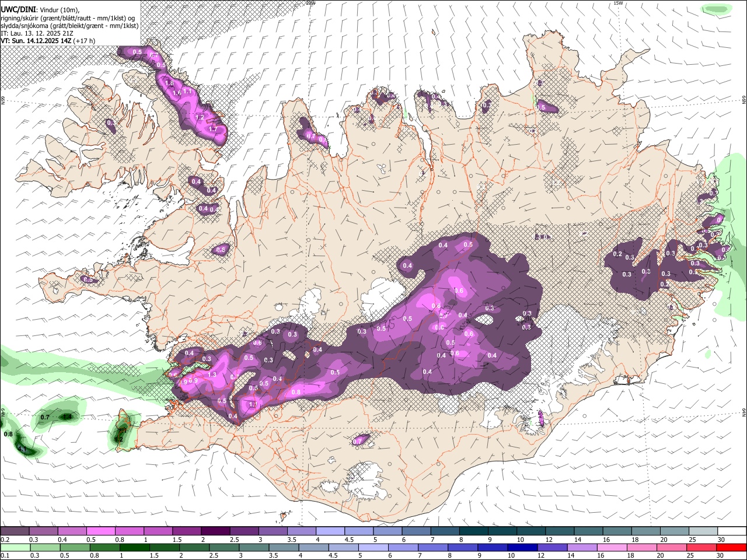Click the bright red 30+ swatch ending the lower legend row
Image resolution: width=747 pixels, height=560 pixels.
[x=732, y=548]
